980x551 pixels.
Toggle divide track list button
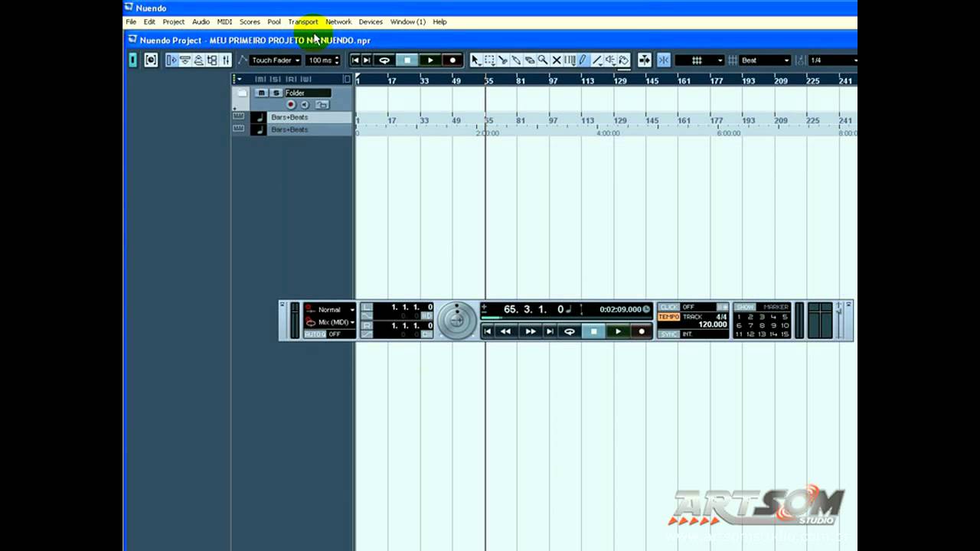point(347,79)
